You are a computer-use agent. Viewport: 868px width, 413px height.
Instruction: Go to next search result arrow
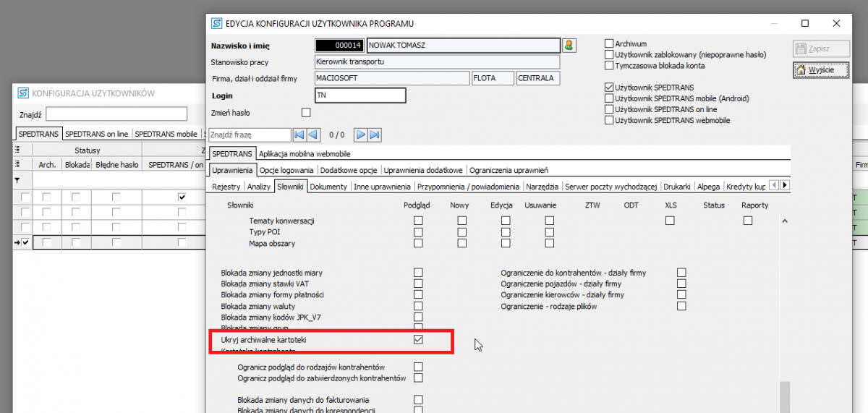[361, 135]
